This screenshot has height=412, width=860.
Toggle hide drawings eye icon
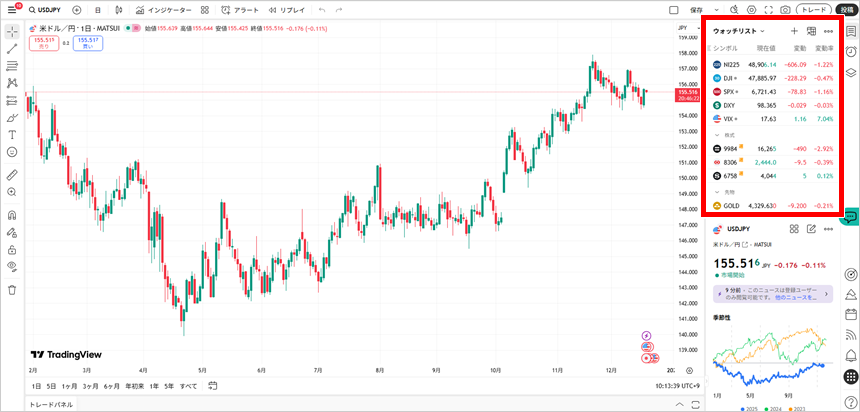[12, 267]
